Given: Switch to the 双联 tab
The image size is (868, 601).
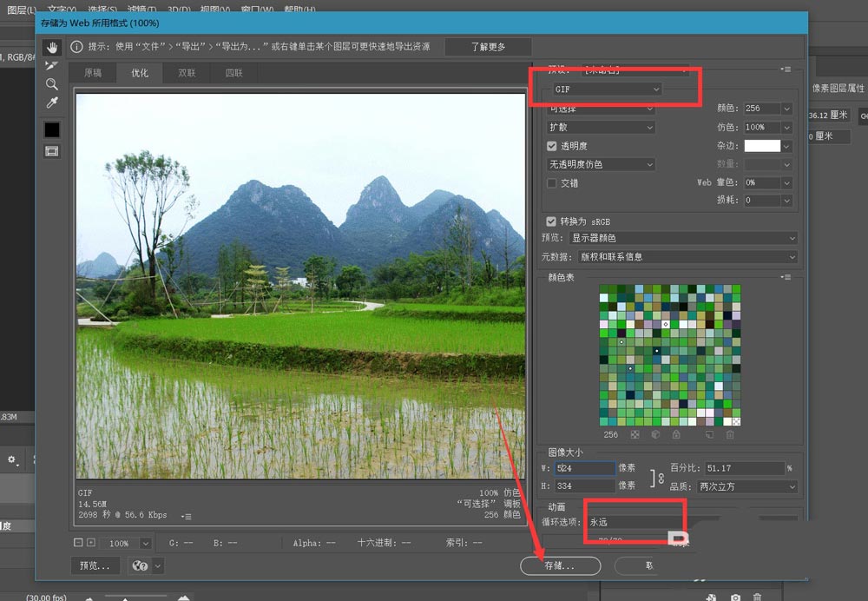Looking at the screenshot, I should (187, 73).
